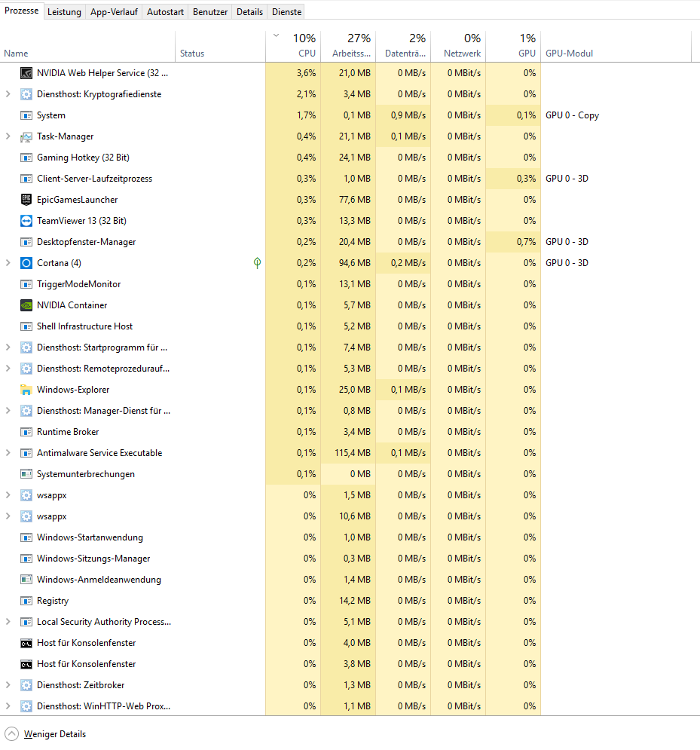Switch to the Leistung tab
700x750 pixels.
(64, 12)
